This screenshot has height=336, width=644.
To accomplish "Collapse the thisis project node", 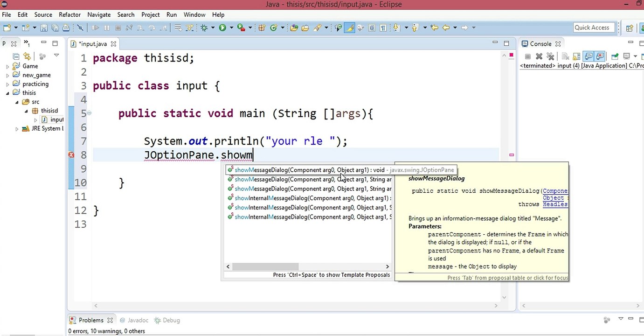I will coord(7,93).
